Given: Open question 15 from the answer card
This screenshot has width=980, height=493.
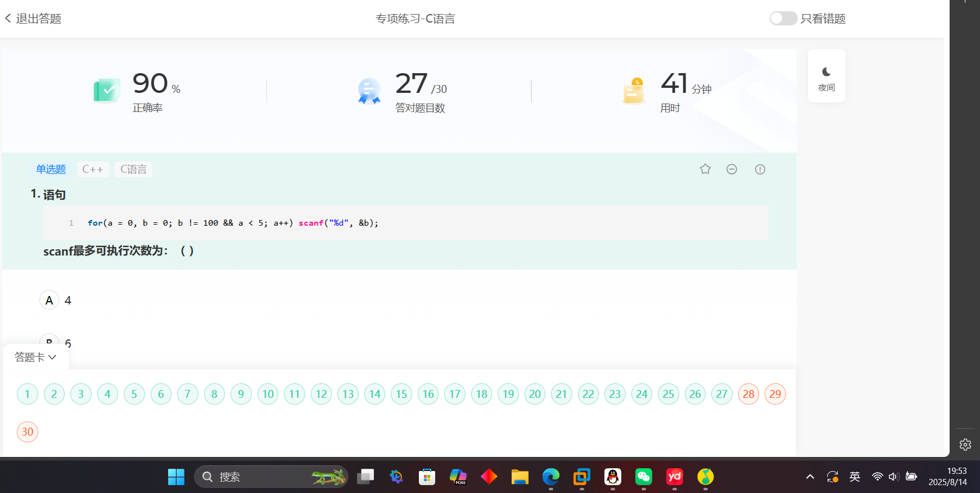Looking at the screenshot, I should tap(401, 394).
